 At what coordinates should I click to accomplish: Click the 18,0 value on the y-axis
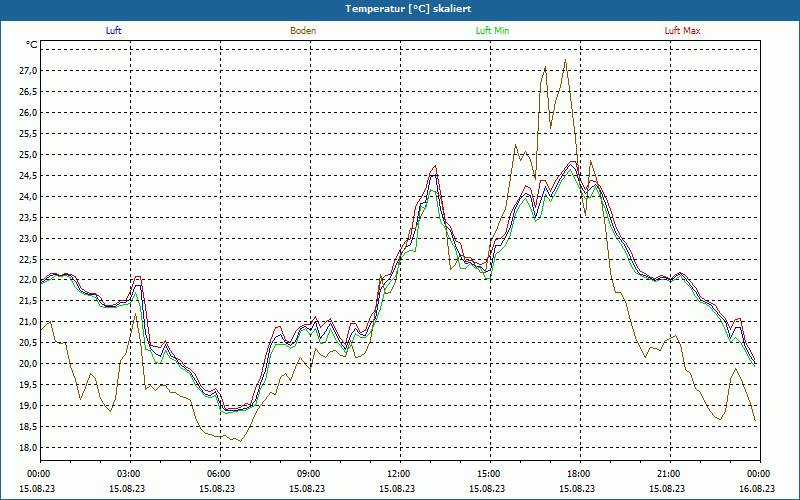(26, 448)
